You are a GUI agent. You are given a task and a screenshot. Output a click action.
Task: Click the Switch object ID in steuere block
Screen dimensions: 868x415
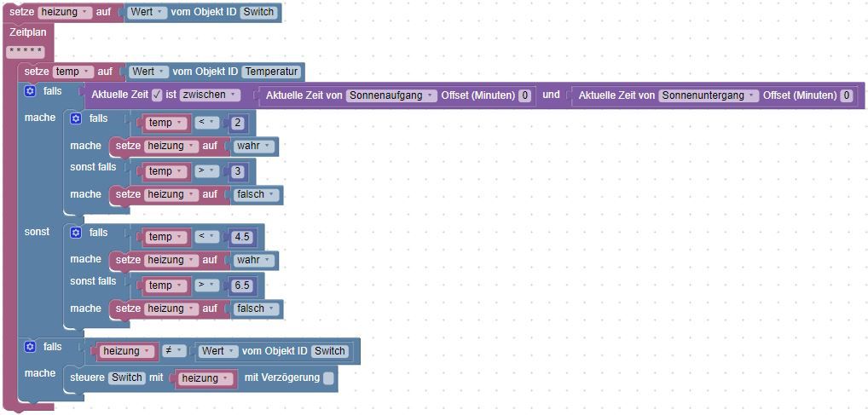[127, 378]
